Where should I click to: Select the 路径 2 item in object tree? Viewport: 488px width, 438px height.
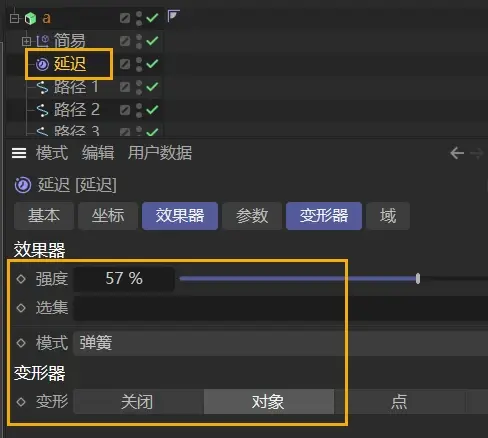77,110
